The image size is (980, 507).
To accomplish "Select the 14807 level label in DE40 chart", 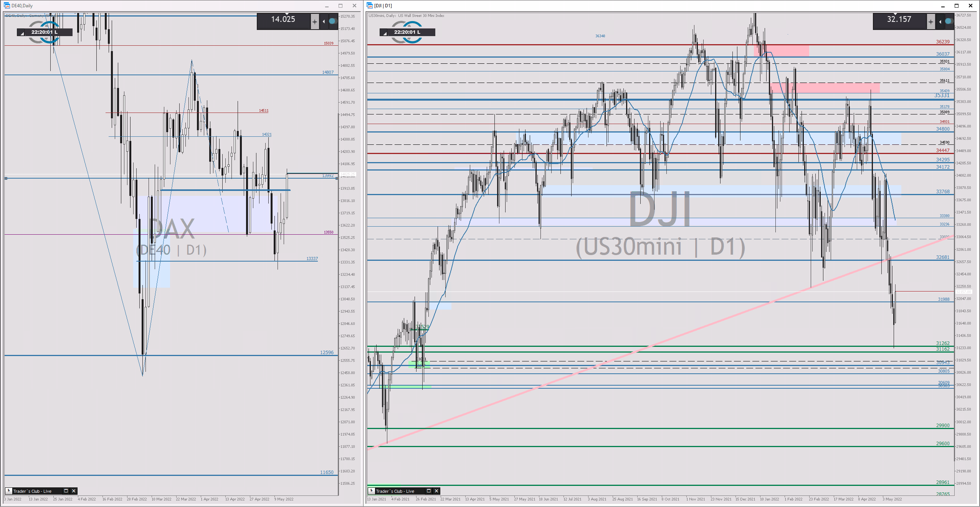I will pos(328,73).
